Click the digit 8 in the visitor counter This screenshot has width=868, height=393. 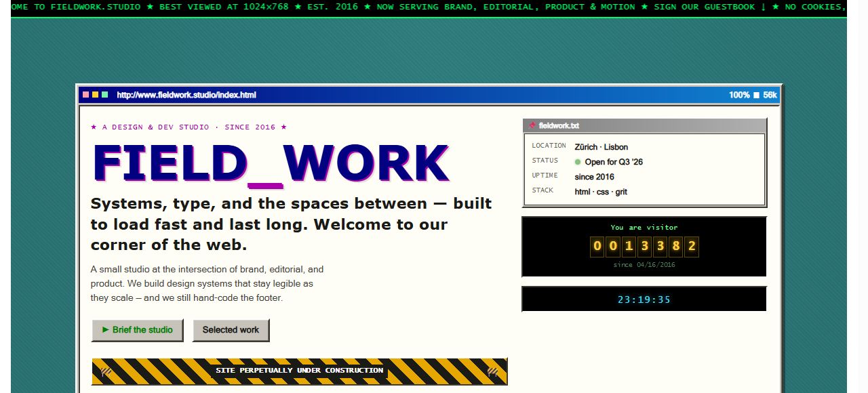coord(676,247)
